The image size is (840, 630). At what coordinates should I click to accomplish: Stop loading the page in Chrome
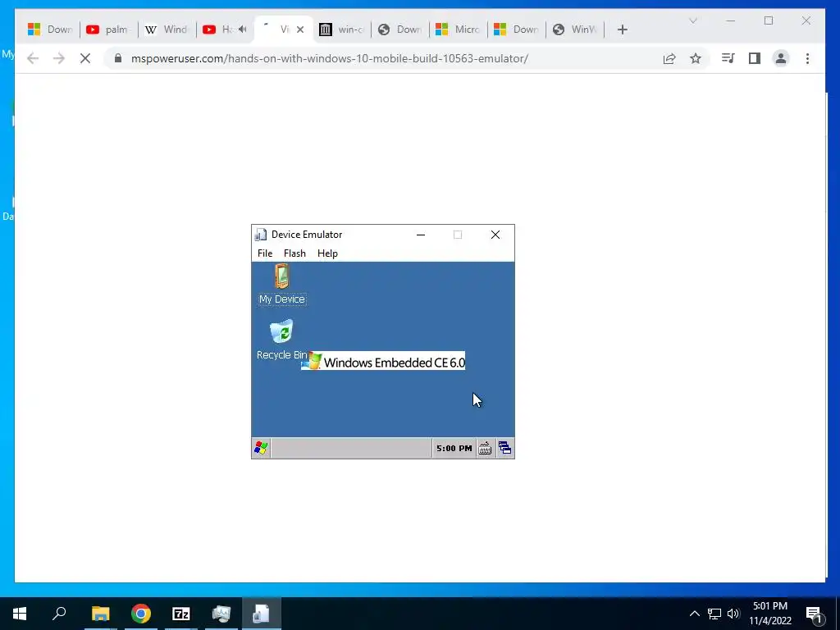tap(85, 58)
